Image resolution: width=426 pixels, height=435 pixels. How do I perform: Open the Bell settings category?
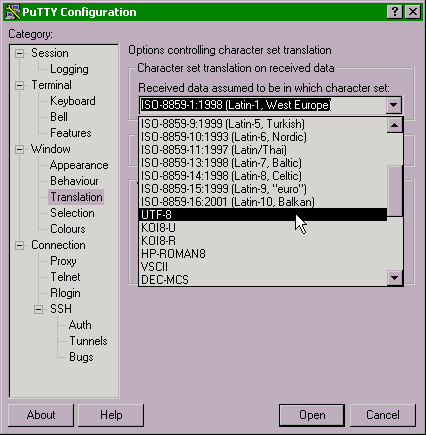click(x=59, y=117)
